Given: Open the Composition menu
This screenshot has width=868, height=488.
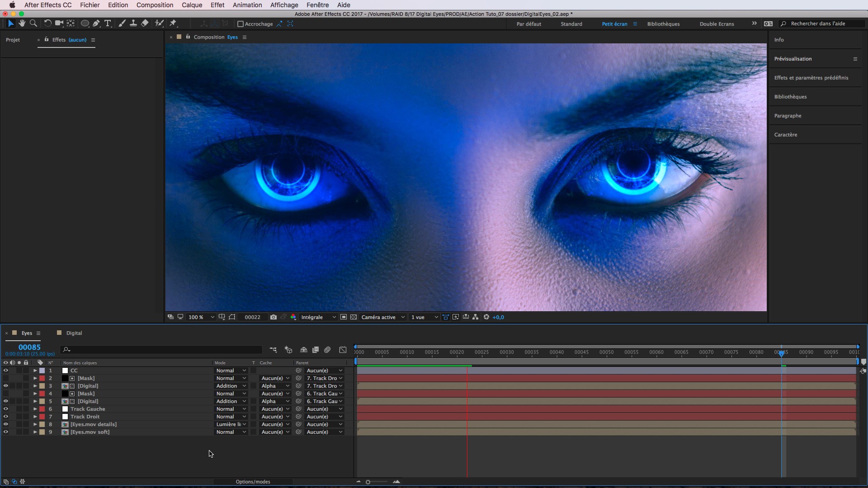Looking at the screenshot, I should tap(155, 5).
